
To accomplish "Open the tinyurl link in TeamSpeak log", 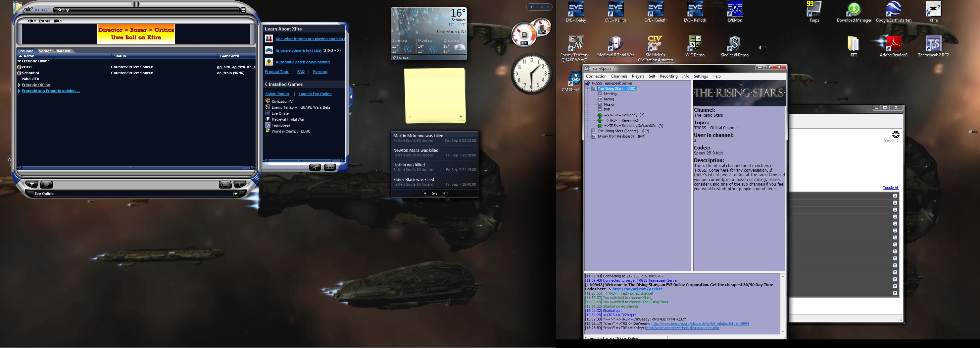I will click(x=637, y=289).
